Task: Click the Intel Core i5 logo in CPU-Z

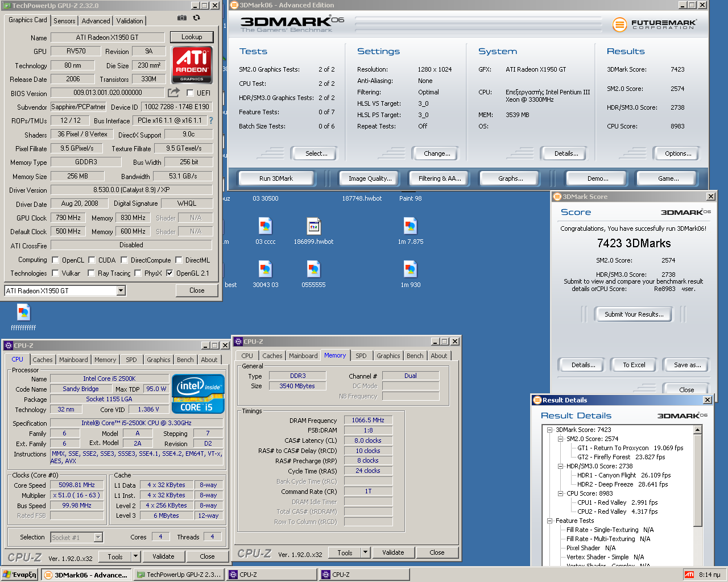Action: [198, 393]
